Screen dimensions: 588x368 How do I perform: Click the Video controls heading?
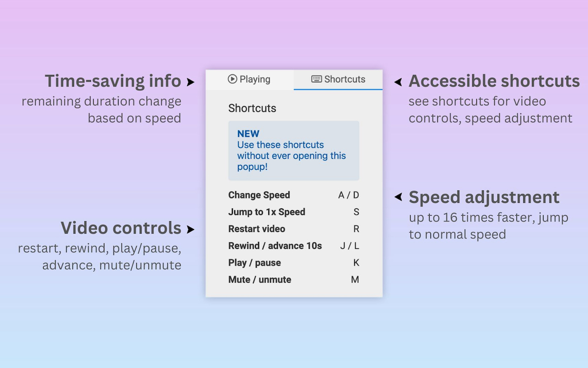pyautogui.click(x=121, y=228)
